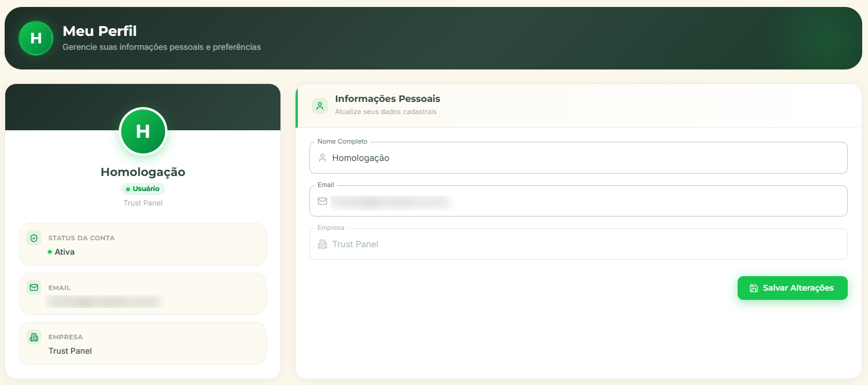This screenshot has height=385, width=868.
Task: Click the Usuário role badge
Action: (143, 189)
